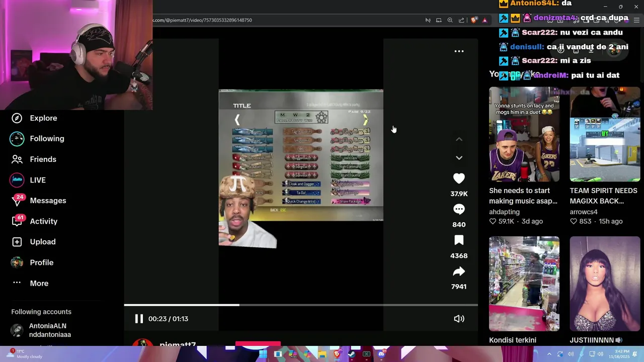Image resolution: width=644 pixels, height=362 pixels.
Task: Go to the Friends section
Action: tap(33, 159)
